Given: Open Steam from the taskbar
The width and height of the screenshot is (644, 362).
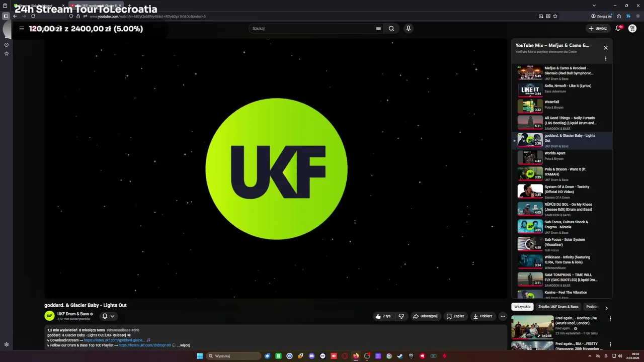Looking at the screenshot, I should click(x=400, y=356).
